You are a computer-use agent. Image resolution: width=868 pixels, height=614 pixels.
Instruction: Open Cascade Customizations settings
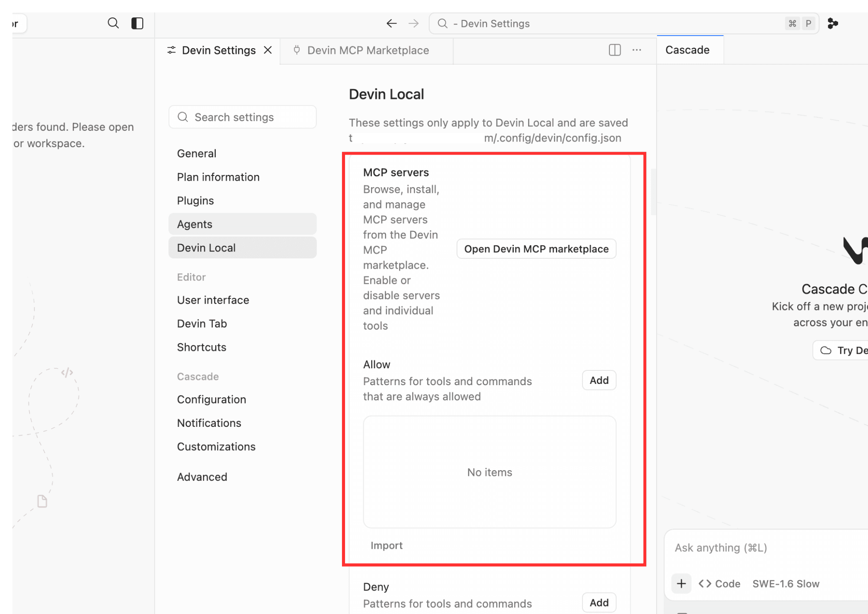coord(243,446)
